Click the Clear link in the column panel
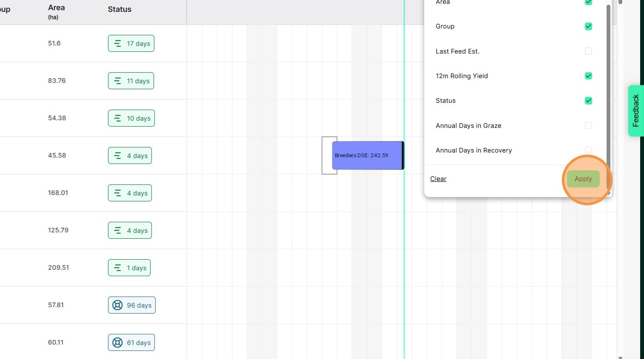Viewport: 644px width, 359px height. [438, 179]
